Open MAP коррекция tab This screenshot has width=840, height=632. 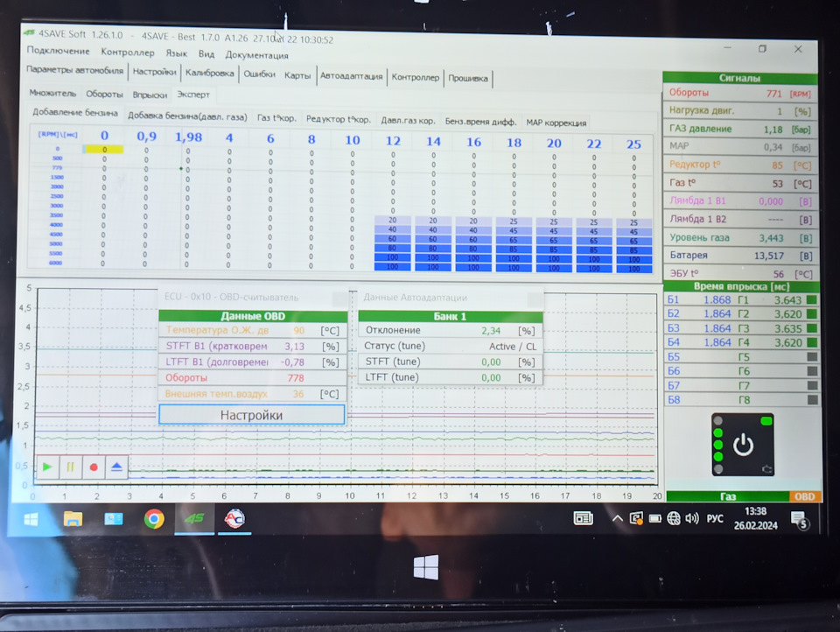[x=556, y=123]
